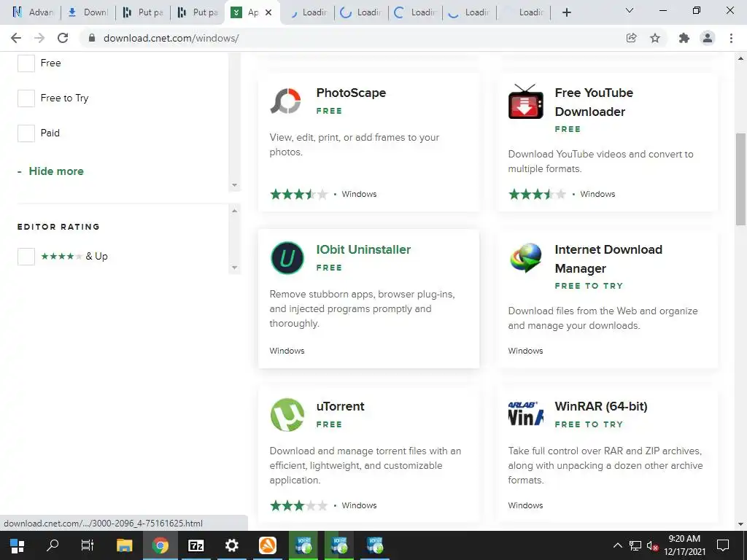Image resolution: width=747 pixels, height=560 pixels.
Task: Switch to the Advan... browser tab
Action: tap(33, 12)
